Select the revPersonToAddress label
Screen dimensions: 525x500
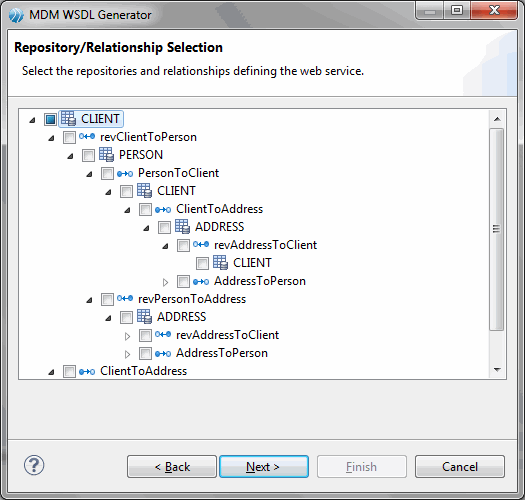192,299
